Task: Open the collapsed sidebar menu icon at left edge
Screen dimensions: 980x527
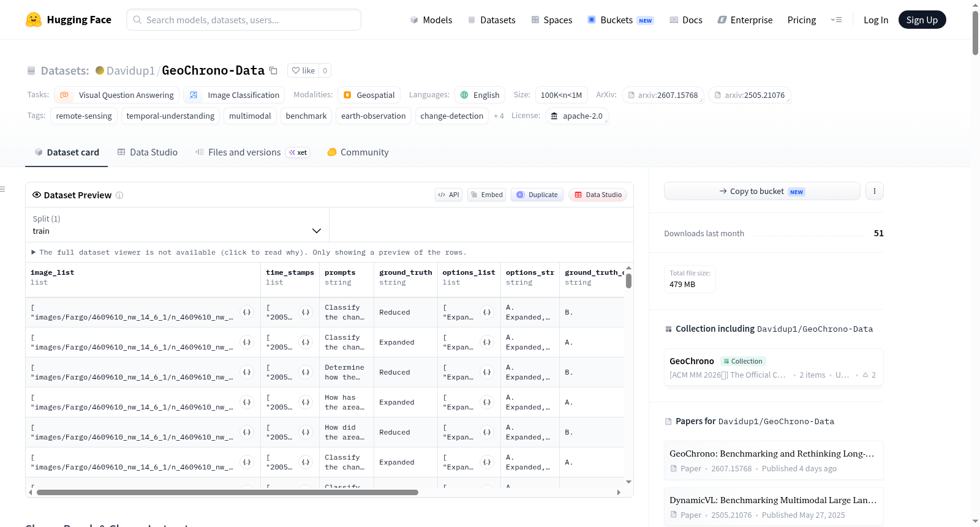Action: tap(2, 189)
